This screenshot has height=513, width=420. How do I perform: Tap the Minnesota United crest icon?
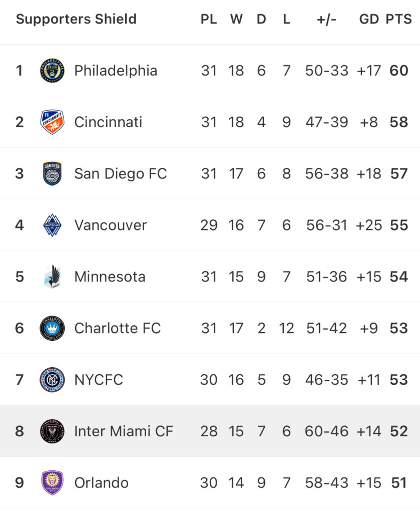click(52, 277)
